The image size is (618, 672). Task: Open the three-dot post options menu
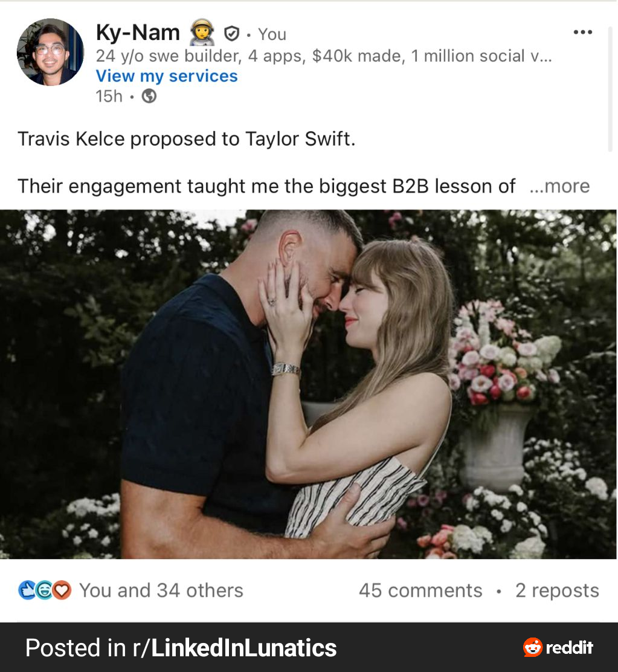pyautogui.click(x=582, y=32)
